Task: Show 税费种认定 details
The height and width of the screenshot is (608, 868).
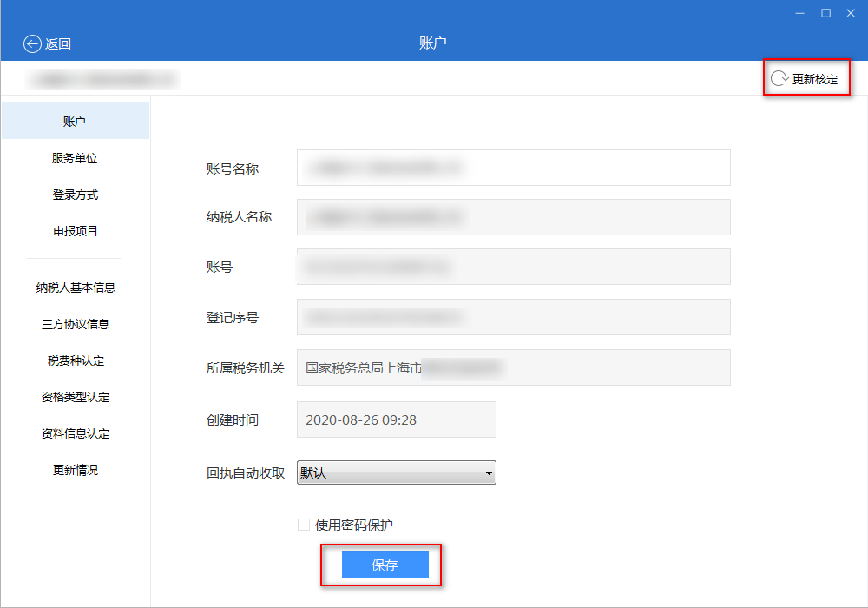Action: tap(75, 360)
